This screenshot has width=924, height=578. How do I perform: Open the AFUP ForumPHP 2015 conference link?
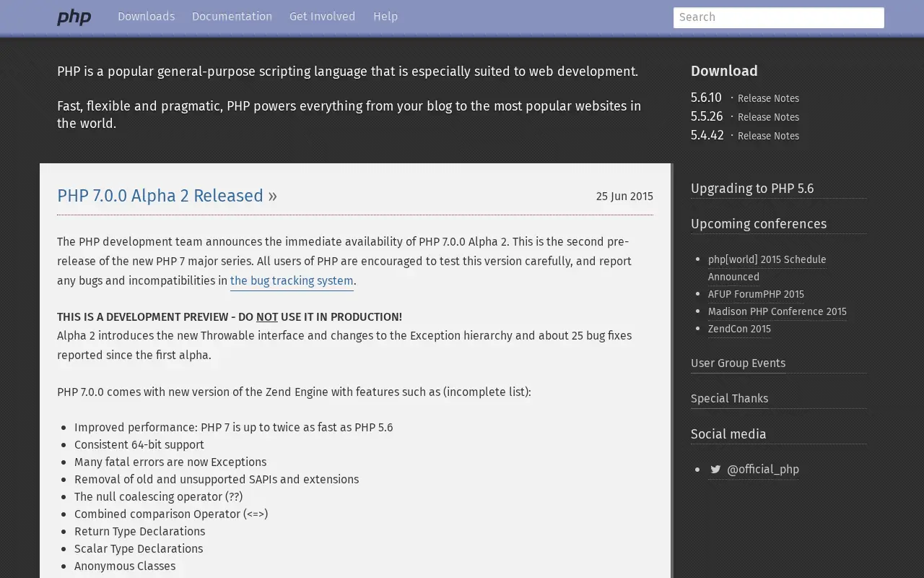coord(756,294)
